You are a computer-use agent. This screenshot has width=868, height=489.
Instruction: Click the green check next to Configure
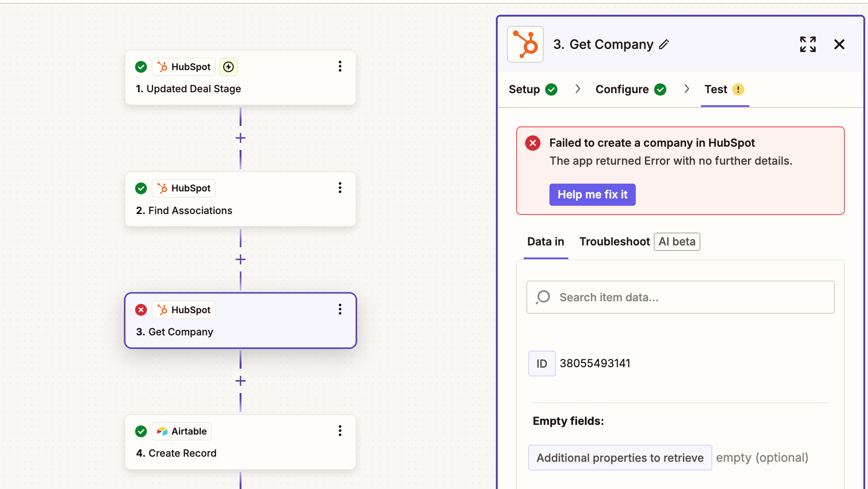(x=660, y=89)
